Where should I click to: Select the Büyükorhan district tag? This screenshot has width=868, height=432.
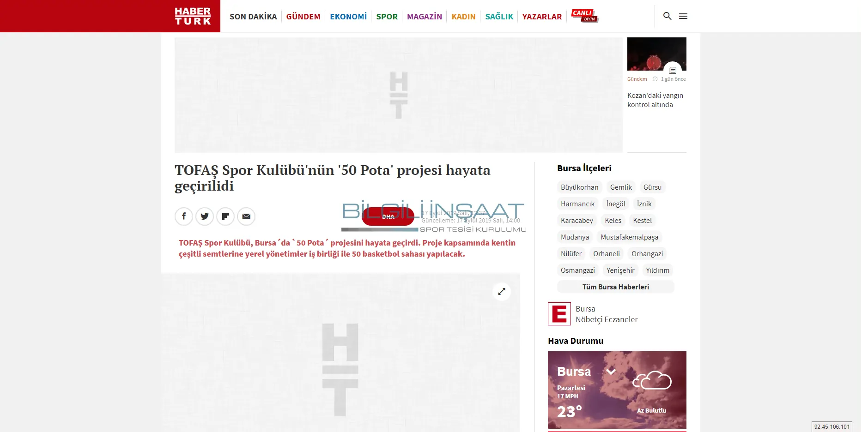(579, 187)
